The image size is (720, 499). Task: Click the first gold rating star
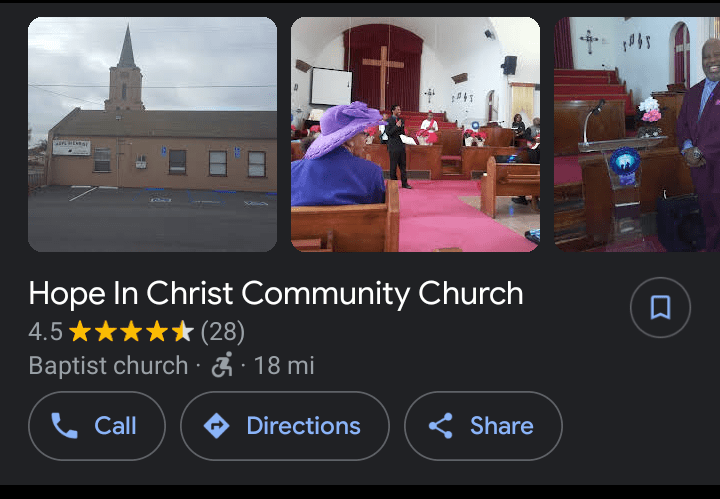tap(80, 331)
